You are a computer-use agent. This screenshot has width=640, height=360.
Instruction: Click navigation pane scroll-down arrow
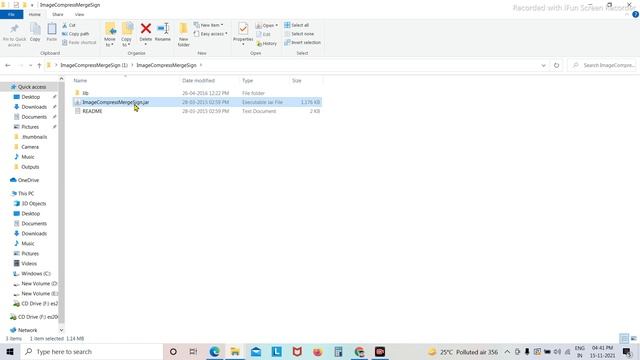(x=61, y=330)
